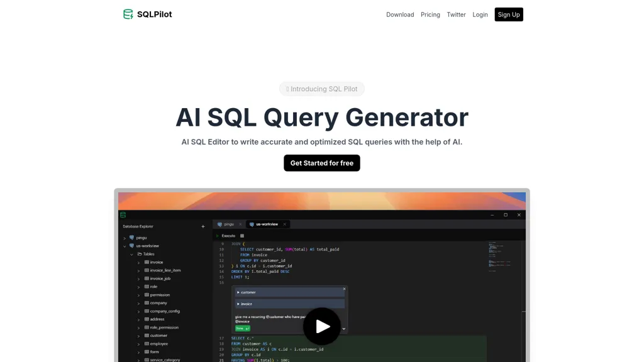Expand the customer section in the AI prompt box

pos(289,292)
